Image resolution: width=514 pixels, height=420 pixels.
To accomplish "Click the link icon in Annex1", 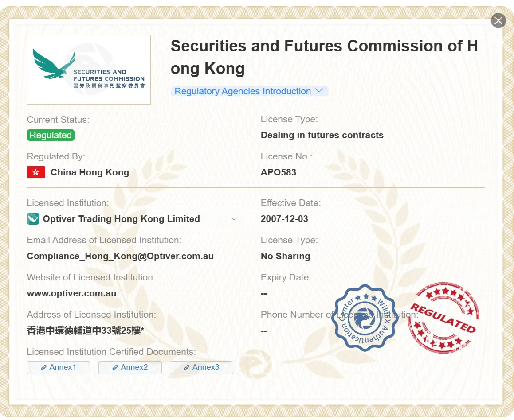I will pyautogui.click(x=43, y=368).
